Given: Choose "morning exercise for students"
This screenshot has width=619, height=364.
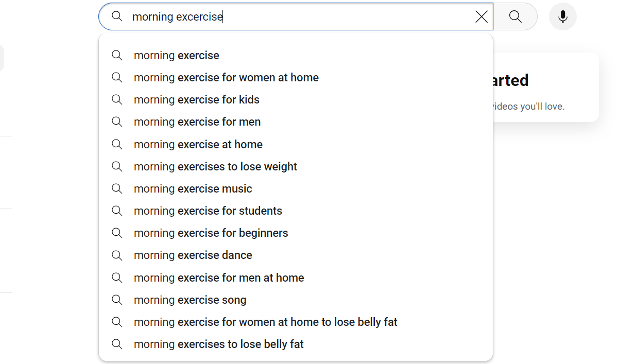Looking at the screenshot, I should point(208,211).
